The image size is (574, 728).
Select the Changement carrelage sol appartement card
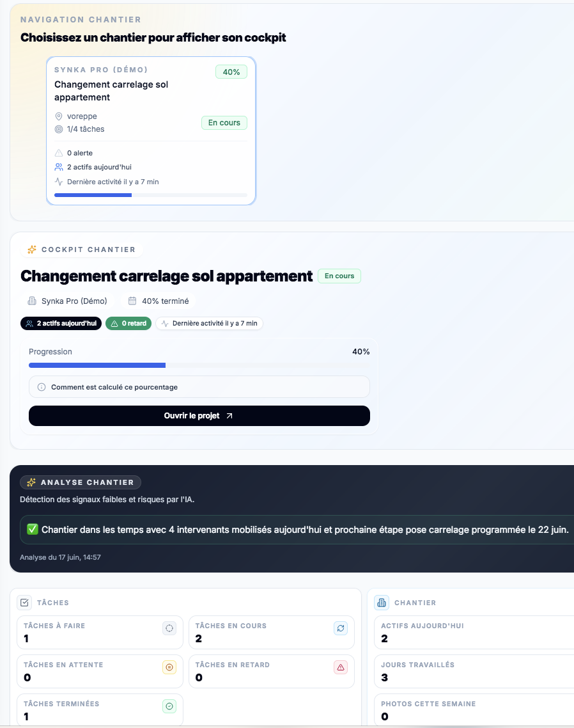pyautogui.click(x=151, y=131)
